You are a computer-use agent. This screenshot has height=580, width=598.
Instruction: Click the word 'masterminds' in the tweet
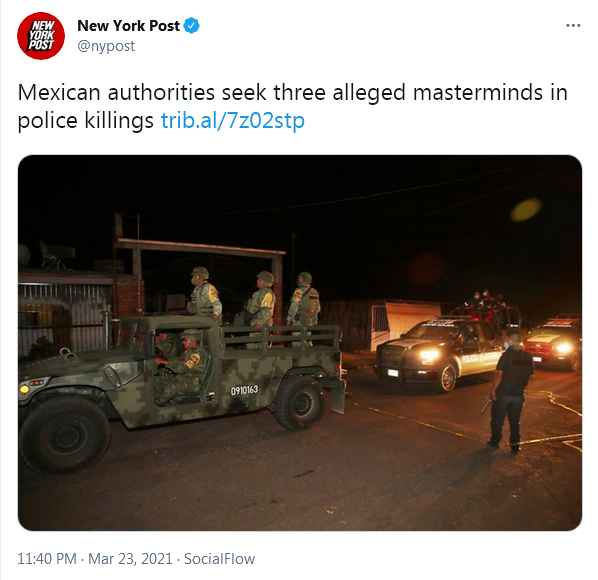coord(478,92)
